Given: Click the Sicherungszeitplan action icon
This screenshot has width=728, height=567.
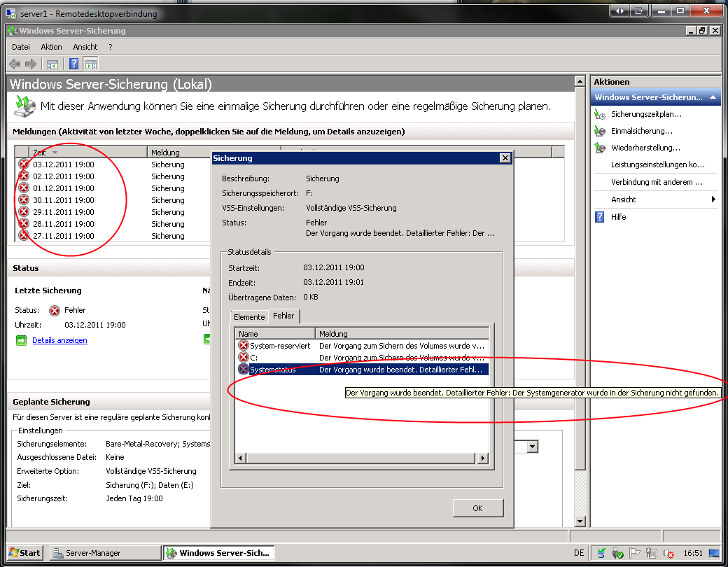Looking at the screenshot, I should pyautogui.click(x=600, y=114).
